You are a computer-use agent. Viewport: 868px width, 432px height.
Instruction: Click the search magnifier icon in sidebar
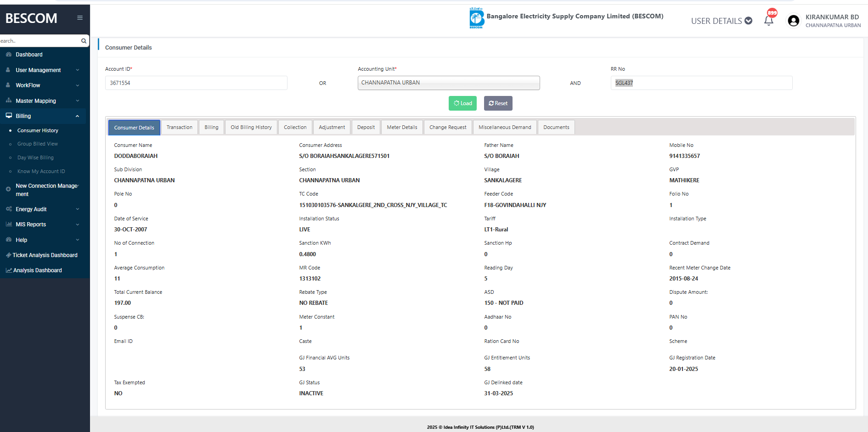(x=84, y=41)
